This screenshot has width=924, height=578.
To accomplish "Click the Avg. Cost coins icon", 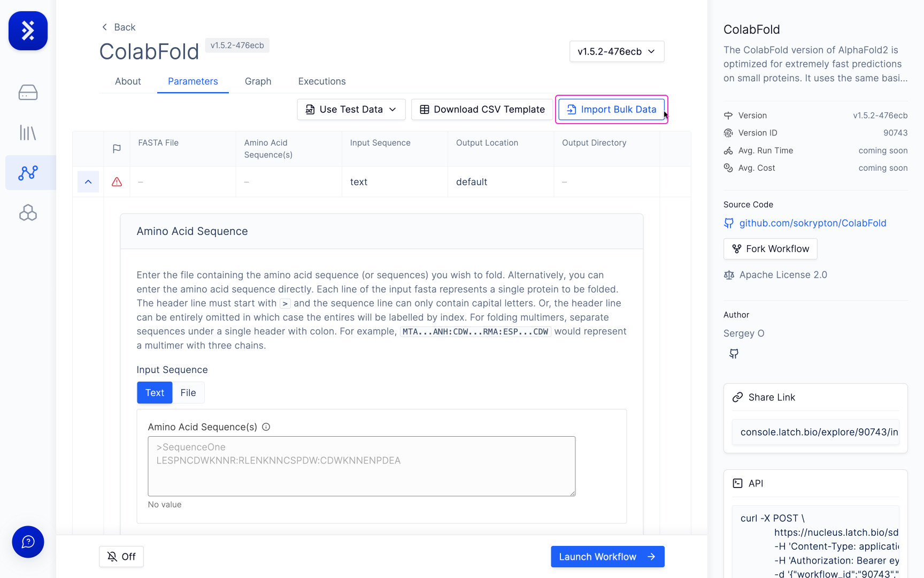I will (728, 168).
